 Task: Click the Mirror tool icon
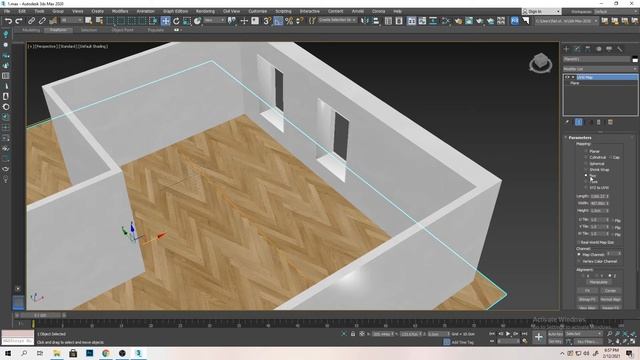(365, 20)
